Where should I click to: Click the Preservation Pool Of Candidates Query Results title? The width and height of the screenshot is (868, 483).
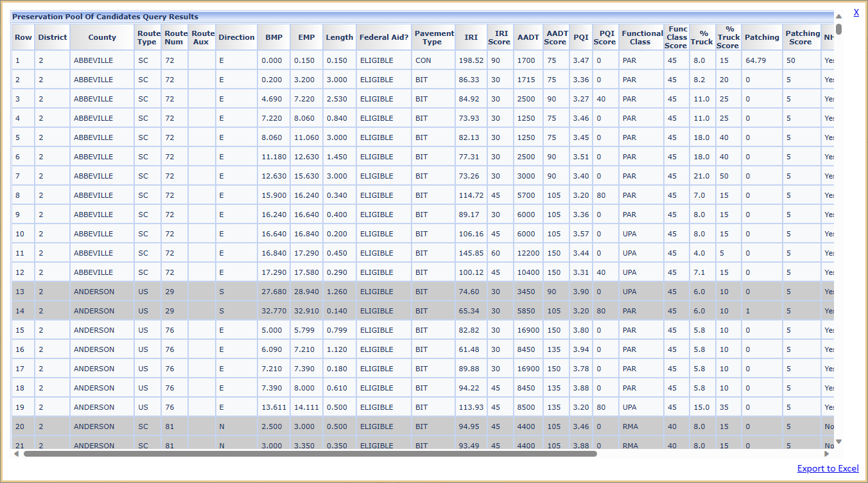click(x=105, y=17)
